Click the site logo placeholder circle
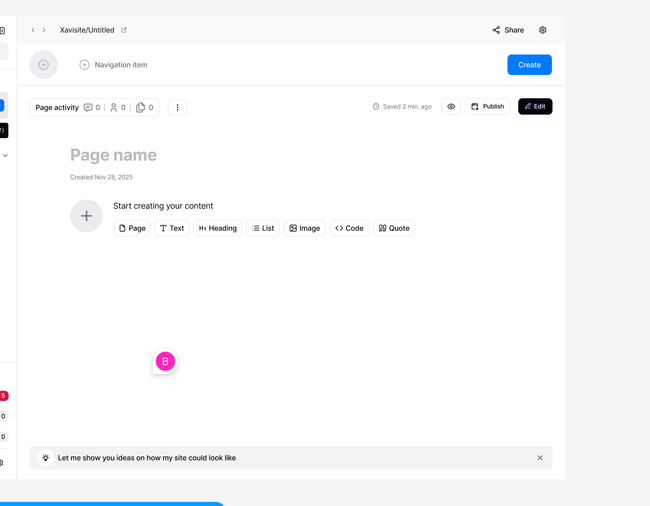650x506 pixels. pyautogui.click(x=43, y=65)
